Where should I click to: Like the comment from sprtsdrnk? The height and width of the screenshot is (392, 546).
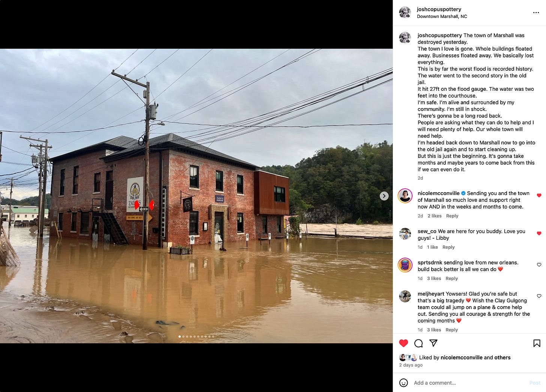pos(539,265)
